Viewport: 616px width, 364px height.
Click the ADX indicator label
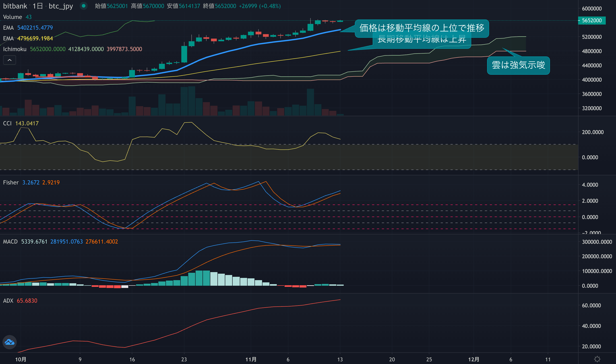click(x=8, y=301)
